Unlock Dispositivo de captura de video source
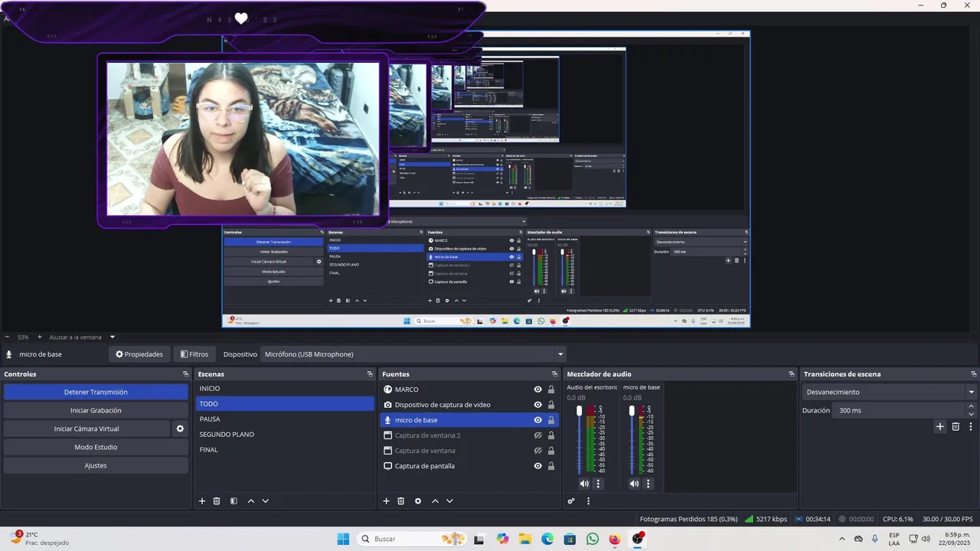Viewport: 980px width, 551px height. [550, 405]
